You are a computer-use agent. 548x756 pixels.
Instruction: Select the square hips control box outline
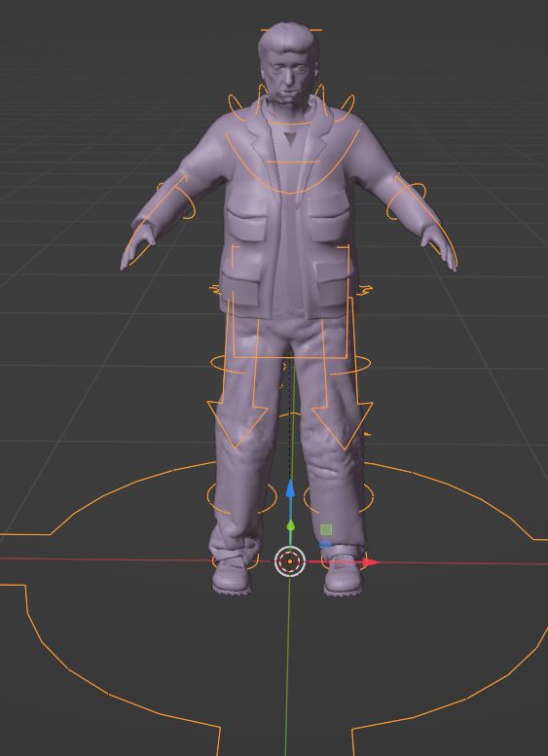click(290, 302)
